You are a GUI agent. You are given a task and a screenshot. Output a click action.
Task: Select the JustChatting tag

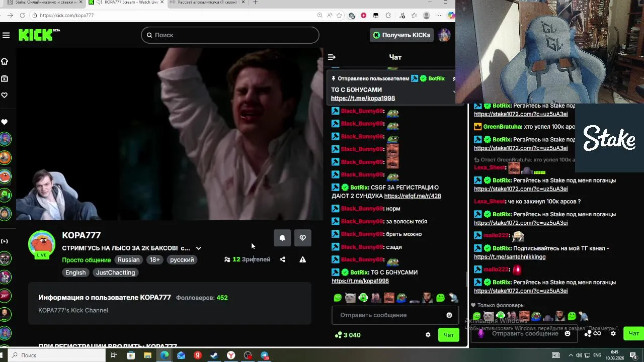coord(115,273)
